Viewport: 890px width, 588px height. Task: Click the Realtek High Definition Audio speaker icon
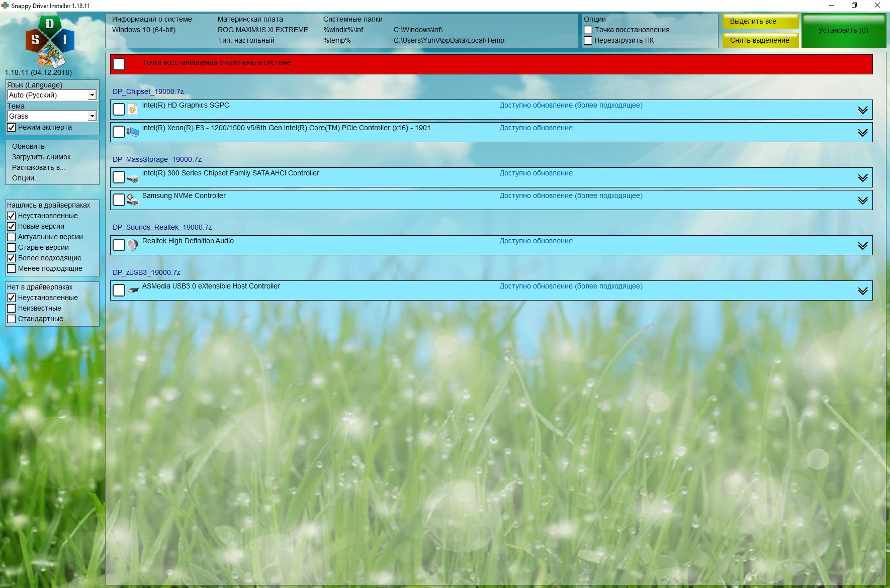click(x=133, y=245)
